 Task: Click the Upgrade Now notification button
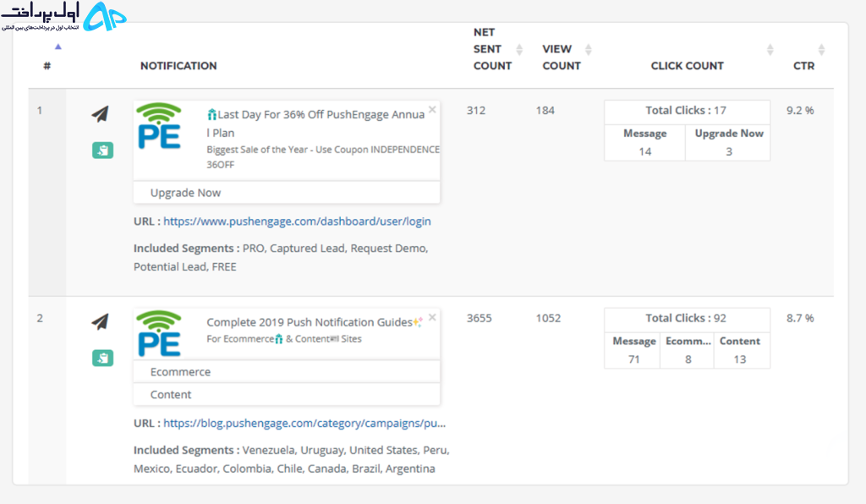(x=287, y=193)
